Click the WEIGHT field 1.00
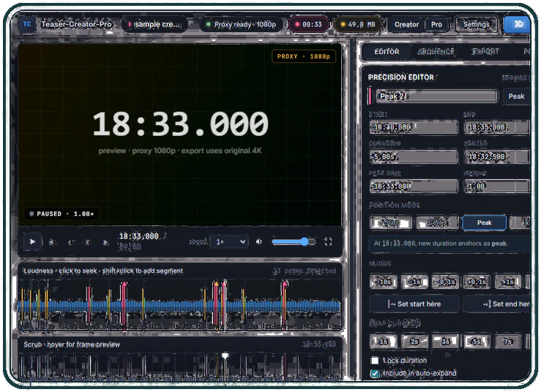 496,186
